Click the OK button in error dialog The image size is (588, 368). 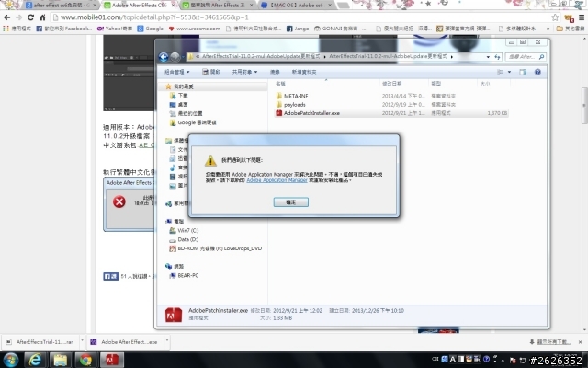(x=291, y=202)
